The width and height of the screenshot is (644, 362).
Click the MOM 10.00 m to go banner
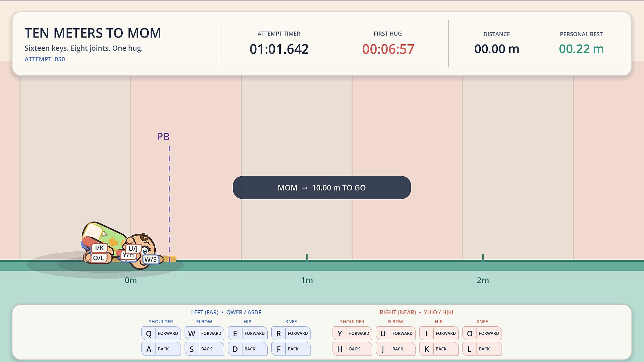322,188
